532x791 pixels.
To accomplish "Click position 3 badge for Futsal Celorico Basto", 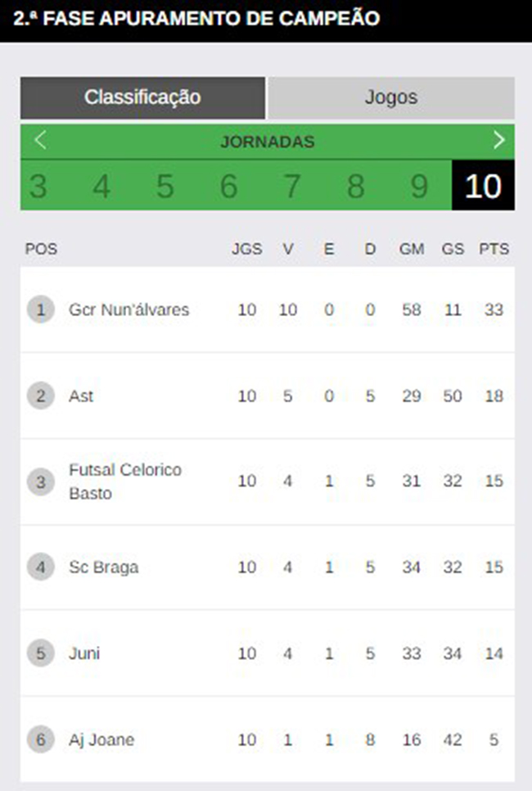I will 40,481.
